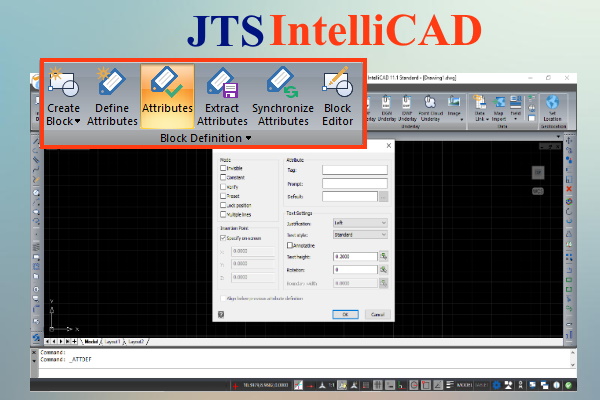Screen dimensions: 600x400
Task: Insert a Field from Data panel
Action: click(x=516, y=103)
